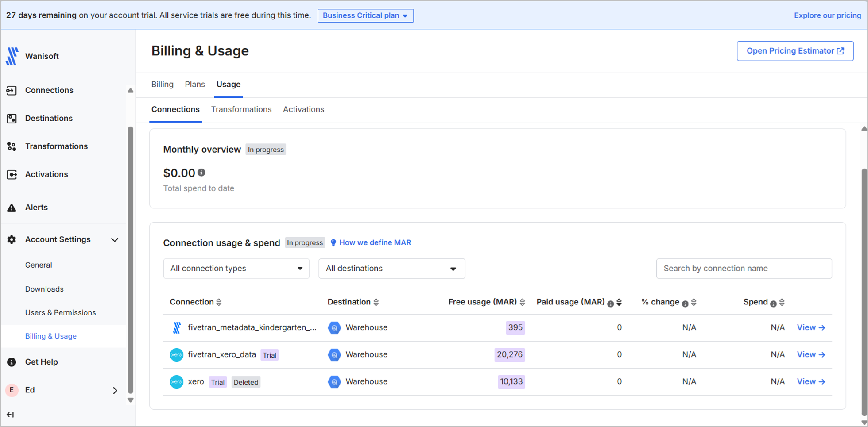Collapse the sidebar with the arrow icon
This screenshot has height=427, width=868.
(10, 415)
